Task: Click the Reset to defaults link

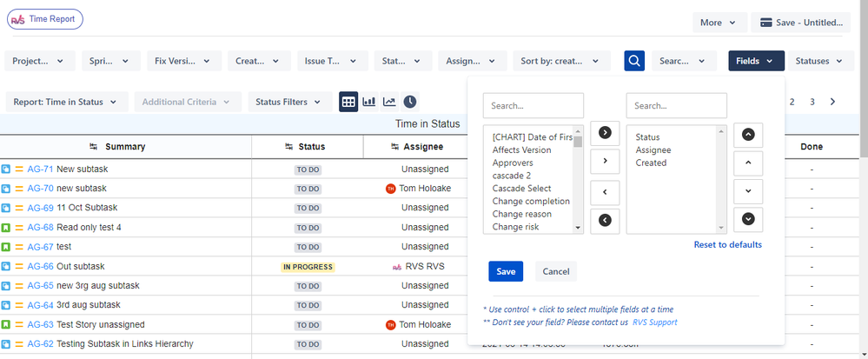Action: click(x=728, y=244)
